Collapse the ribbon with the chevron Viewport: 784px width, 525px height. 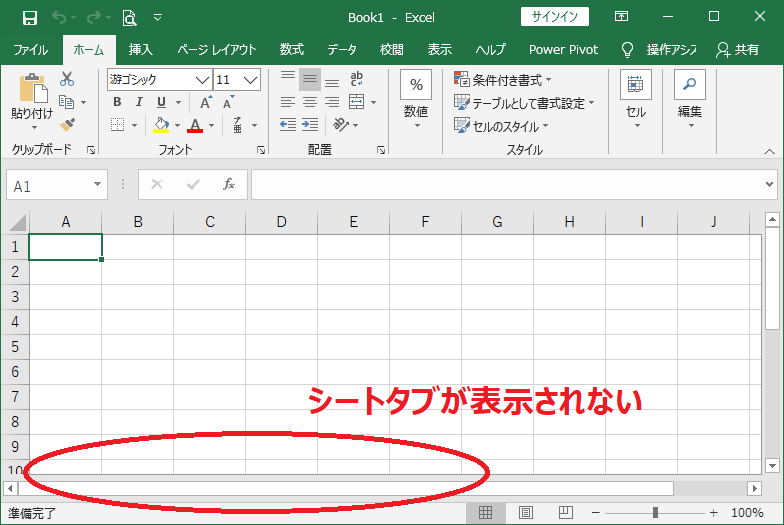pos(770,152)
